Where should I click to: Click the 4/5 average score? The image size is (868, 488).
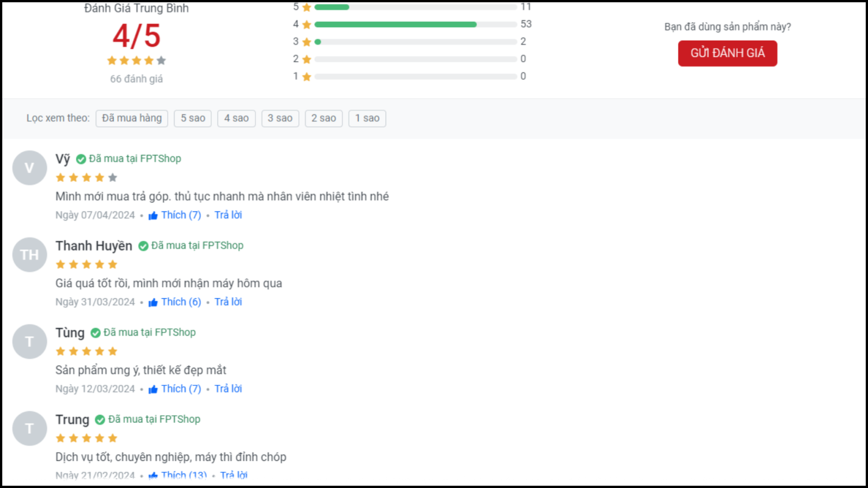[x=136, y=36]
